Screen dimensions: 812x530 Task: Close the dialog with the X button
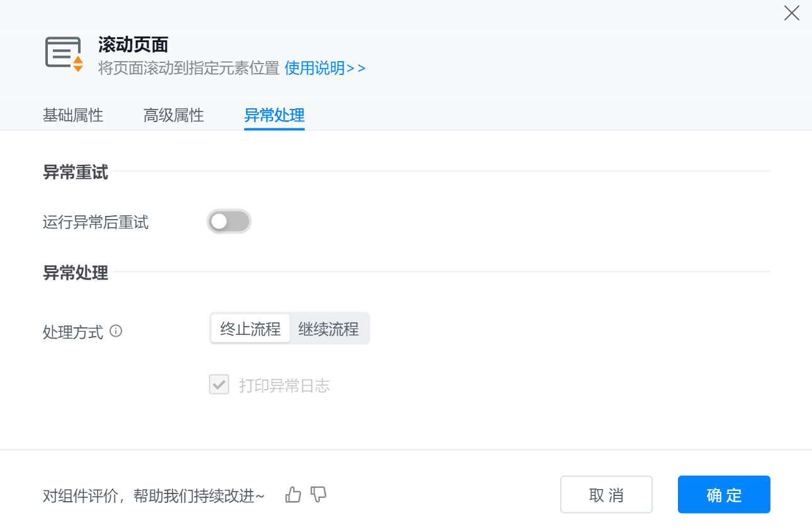(791, 13)
